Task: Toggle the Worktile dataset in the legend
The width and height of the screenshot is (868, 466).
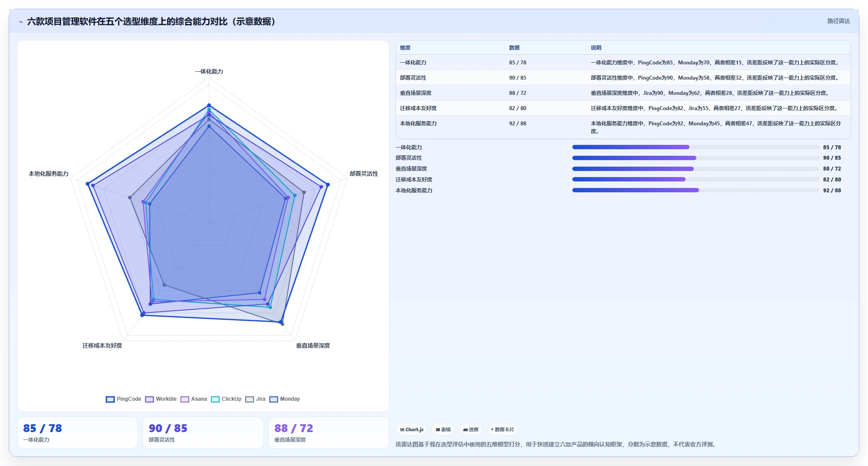Action: click(x=161, y=399)
